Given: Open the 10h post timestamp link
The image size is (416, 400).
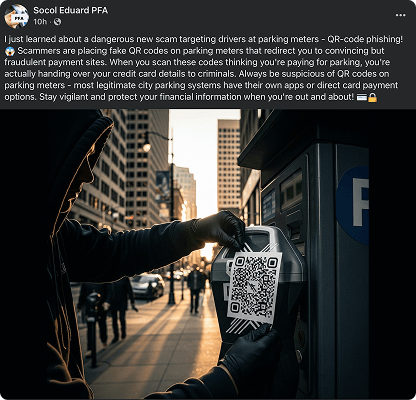Looking at the screenshot, I should point(40,22).
